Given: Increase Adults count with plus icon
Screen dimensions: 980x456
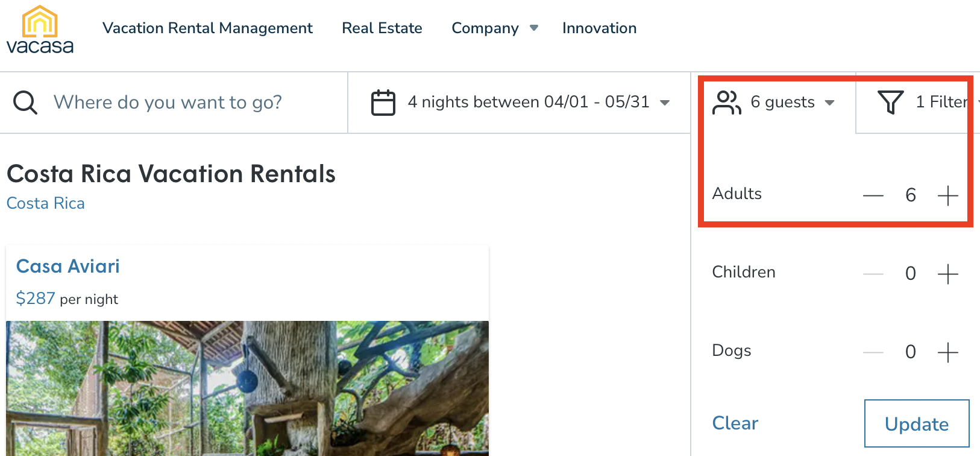Looking at the screenshot, I should coord(948,195).
